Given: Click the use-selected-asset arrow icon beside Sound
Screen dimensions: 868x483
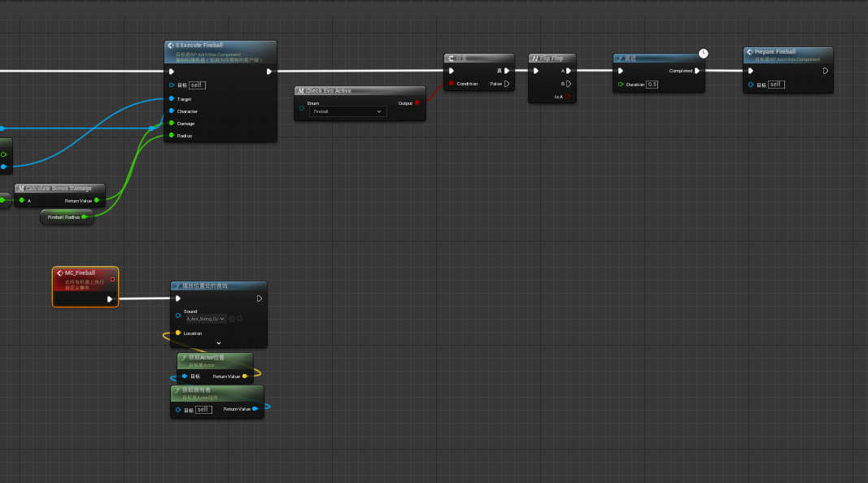Looking at the screenshot, I should pos(231,319).
